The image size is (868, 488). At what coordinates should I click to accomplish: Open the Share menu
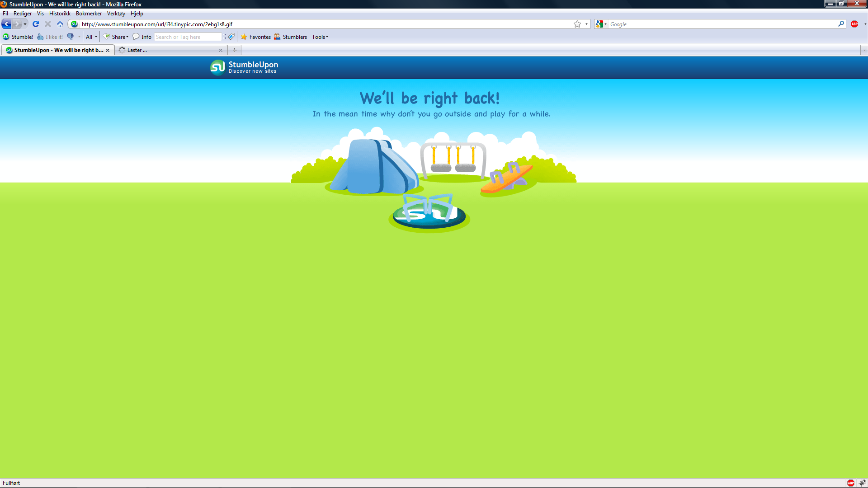coord(116,37)
